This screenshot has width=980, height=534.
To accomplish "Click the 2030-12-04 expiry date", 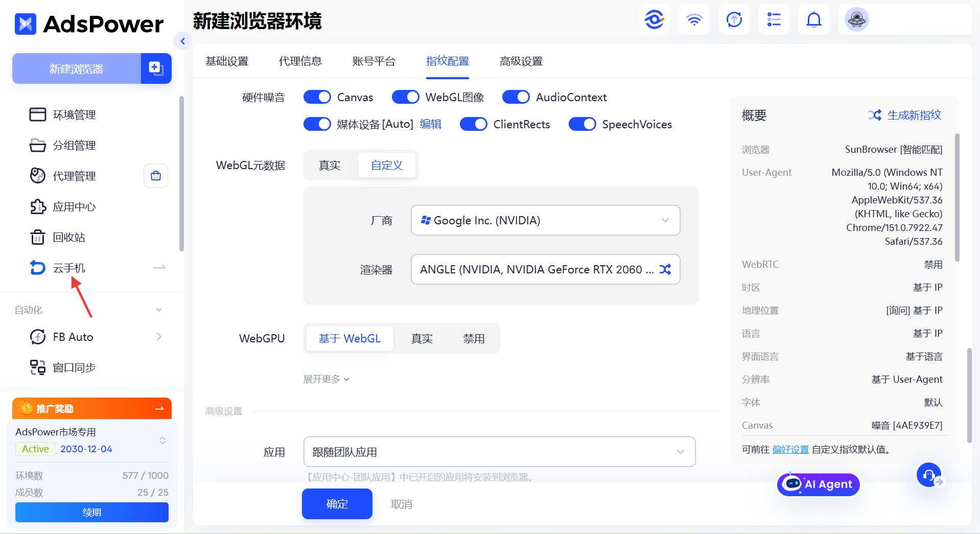I will coord(86,449).
